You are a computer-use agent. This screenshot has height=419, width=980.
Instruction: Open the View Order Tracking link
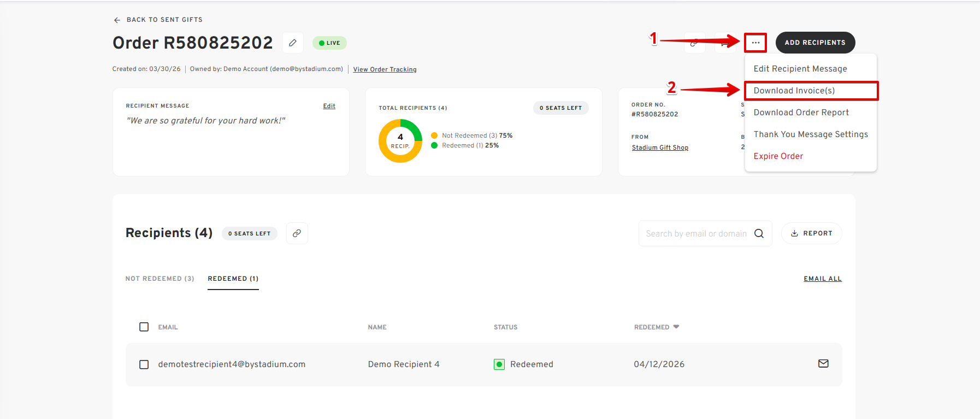pos(385,69)
